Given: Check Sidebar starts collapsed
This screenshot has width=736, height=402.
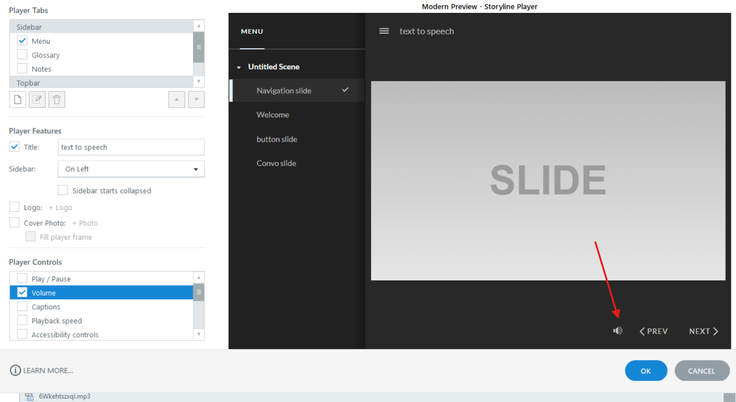Looking at the screenshot, I should pos(63,190).
